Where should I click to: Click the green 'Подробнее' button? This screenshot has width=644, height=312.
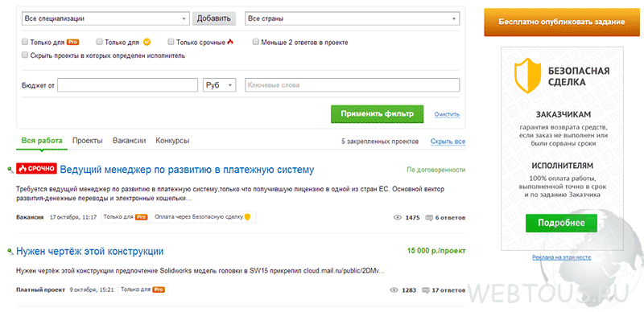tap(561, 224)
